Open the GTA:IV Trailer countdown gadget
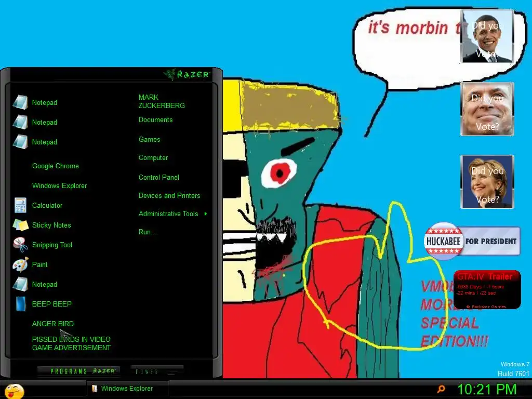The height and width of the screenshot is (399, 532). pyautogui.click(x=487, y=289)
